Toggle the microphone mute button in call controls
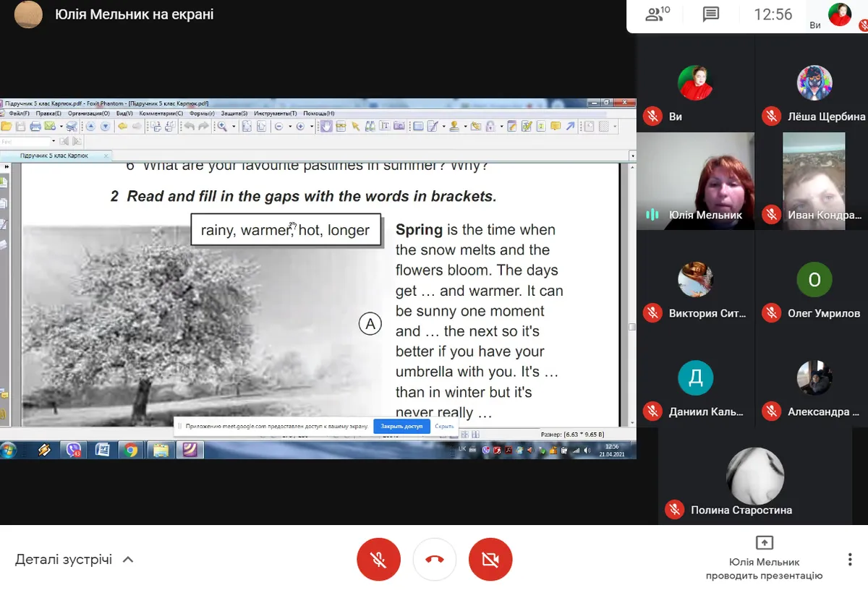This screenshot has width=868, height=593. click(378, 560)
